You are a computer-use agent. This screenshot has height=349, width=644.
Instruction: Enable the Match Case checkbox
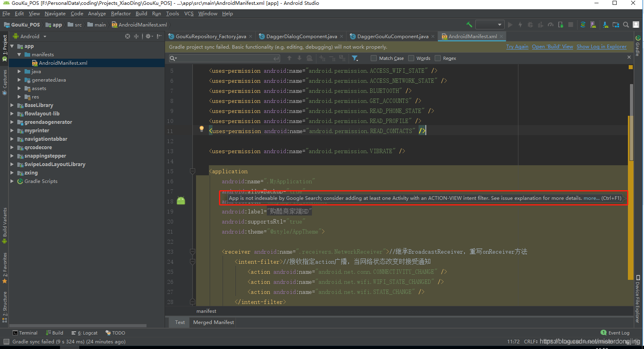(x=374, y=58)
